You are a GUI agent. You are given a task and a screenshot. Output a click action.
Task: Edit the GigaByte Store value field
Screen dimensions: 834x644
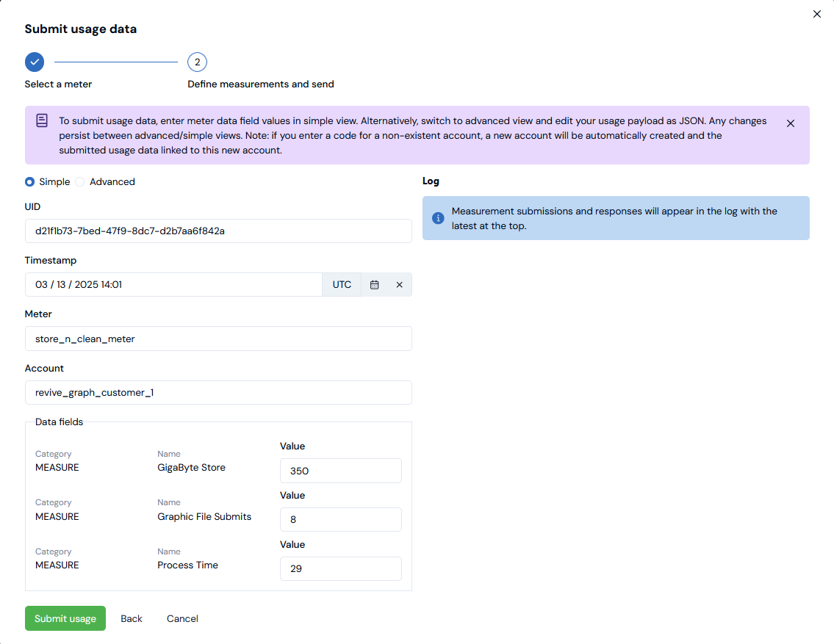(x=341, y=471)
